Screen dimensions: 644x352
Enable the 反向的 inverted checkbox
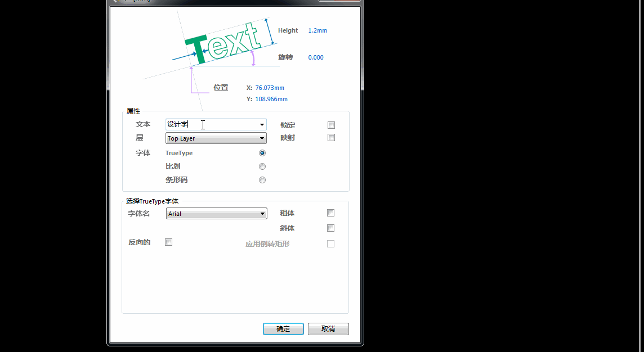click(x=168, y=242)
